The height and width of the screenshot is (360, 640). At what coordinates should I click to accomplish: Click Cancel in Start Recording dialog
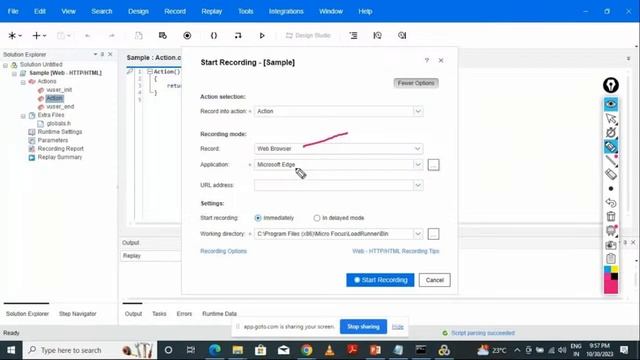(x=434, y=280)
